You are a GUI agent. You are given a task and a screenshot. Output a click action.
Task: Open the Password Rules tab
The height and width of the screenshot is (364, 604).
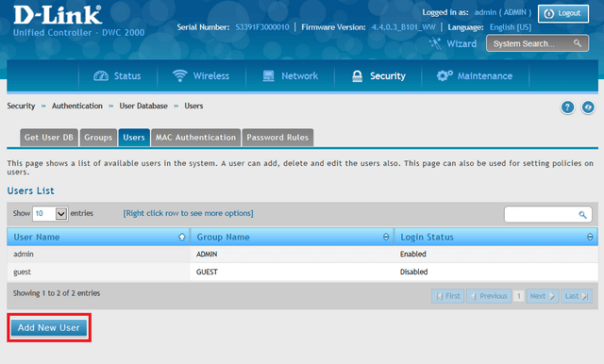(x=277, y=138)
